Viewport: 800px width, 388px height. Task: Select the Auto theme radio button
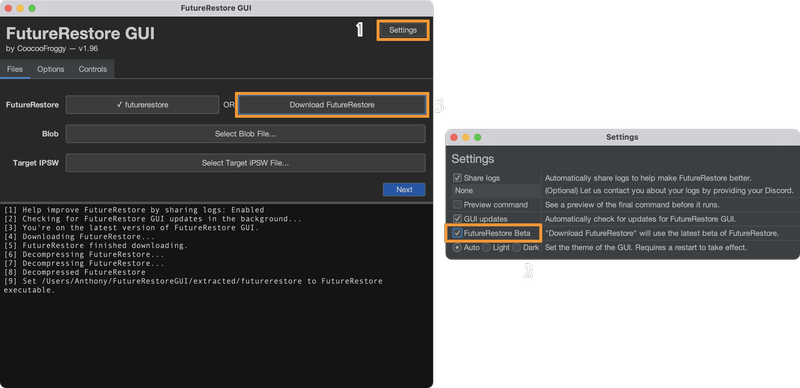pos(457,248)
